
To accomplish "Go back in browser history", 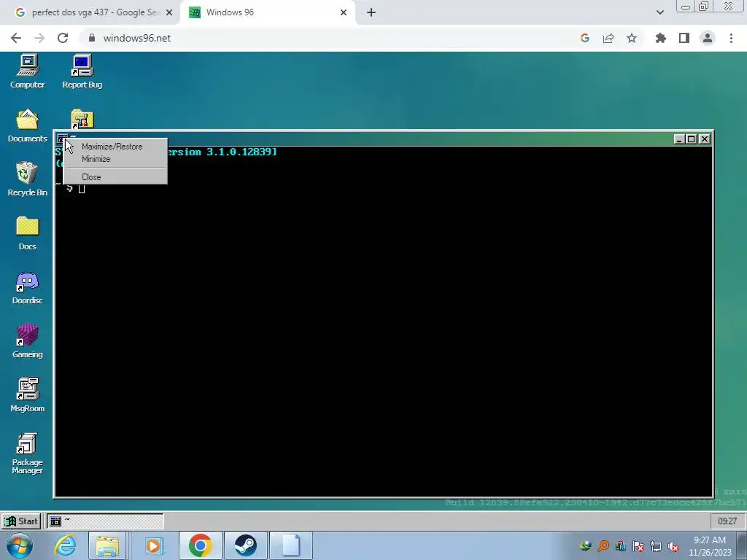I will click(x=16, y=38).
